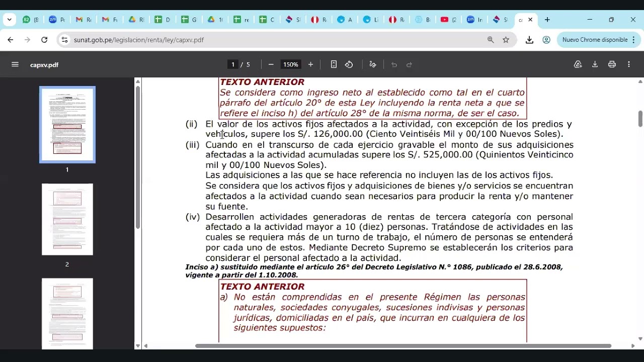The image size is (644, 362).
Task: Click the redo annotation arrow
Action: (409, 64)
